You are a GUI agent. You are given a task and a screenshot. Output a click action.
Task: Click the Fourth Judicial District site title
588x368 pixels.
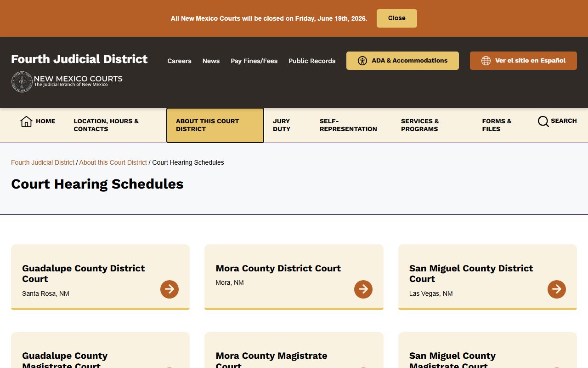pyautogui.click(x=79, y=59)
